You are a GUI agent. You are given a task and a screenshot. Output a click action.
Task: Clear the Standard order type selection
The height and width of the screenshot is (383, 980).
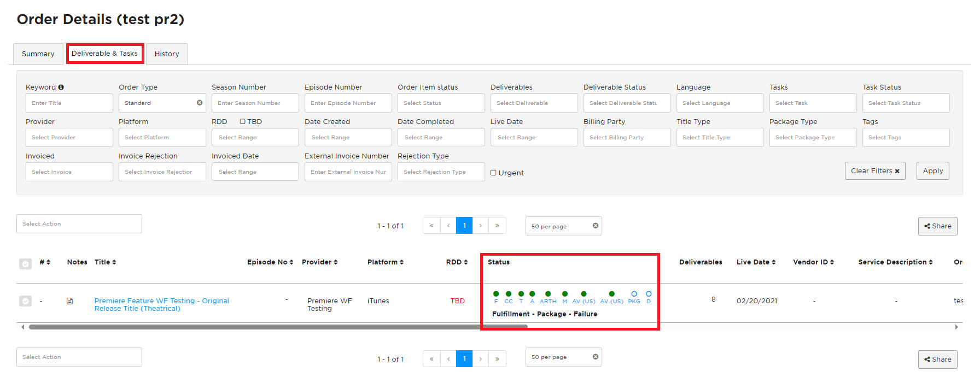pos(200,103)
